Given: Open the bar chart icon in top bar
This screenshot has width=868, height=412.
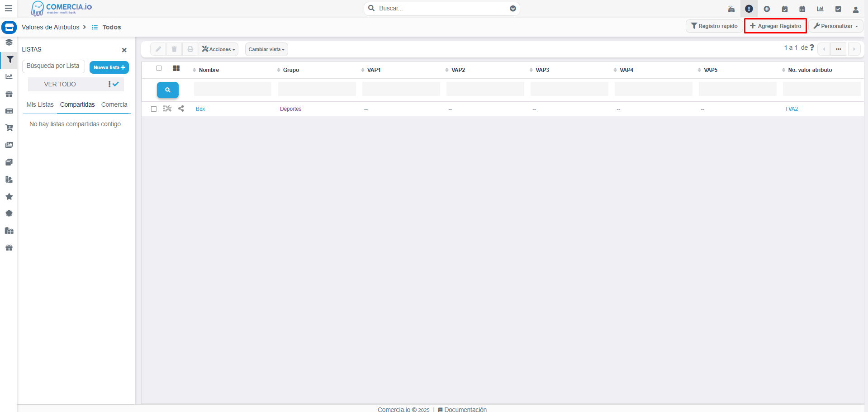Looking at the screenshot, I should (x=820, y=9).
